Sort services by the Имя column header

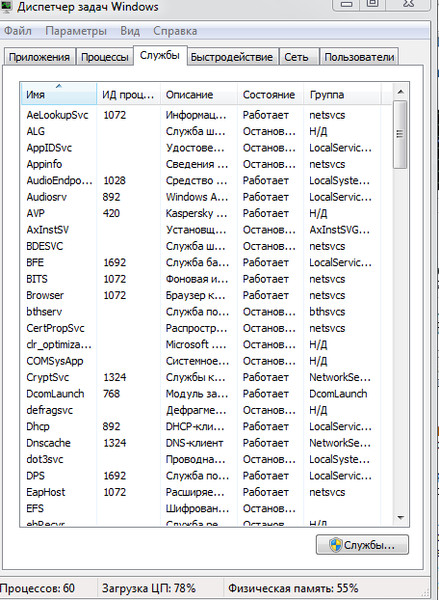coord(58,93)
